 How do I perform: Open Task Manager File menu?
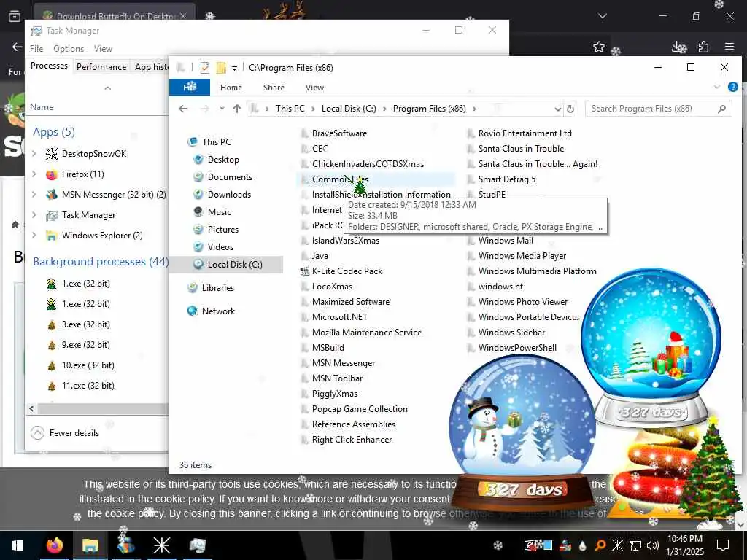click(x=36, y=49)
